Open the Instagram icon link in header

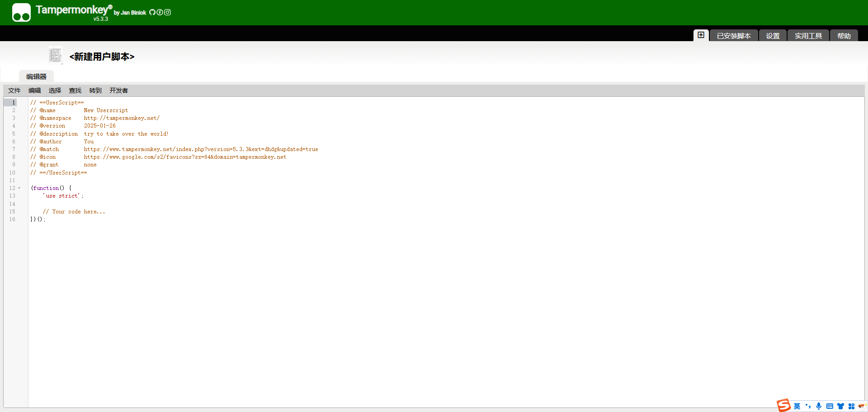pos(167,12)
